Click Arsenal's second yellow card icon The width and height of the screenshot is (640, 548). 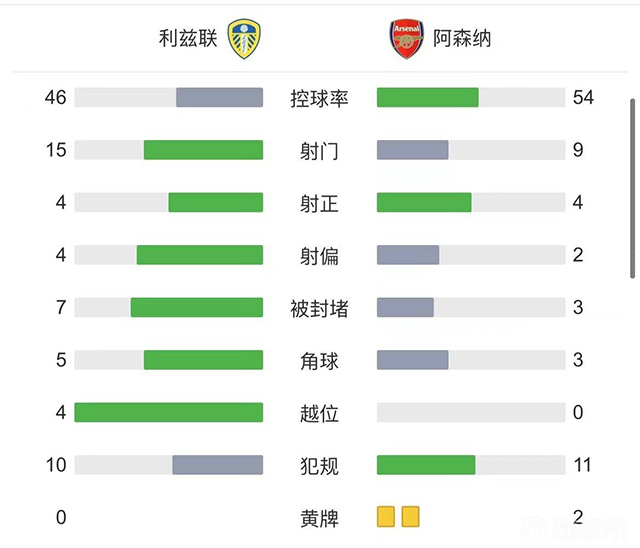tap(410, 517)
